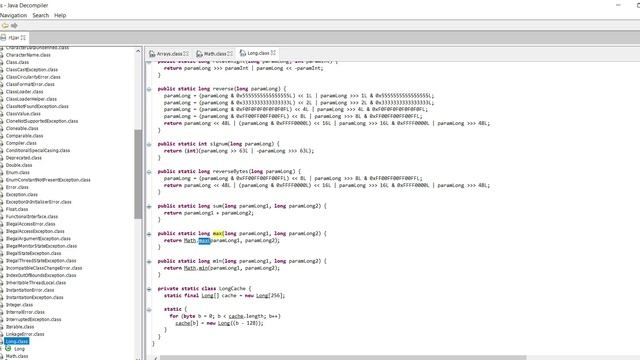The width and height of the screenshot is (640, 360).
Task: Select Cloneable.class in the tree
Action: [22, 128]
